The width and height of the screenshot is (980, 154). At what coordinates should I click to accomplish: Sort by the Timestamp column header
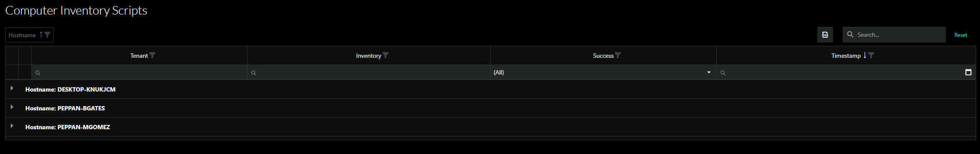pyautogui.click(x=846, y=56)
